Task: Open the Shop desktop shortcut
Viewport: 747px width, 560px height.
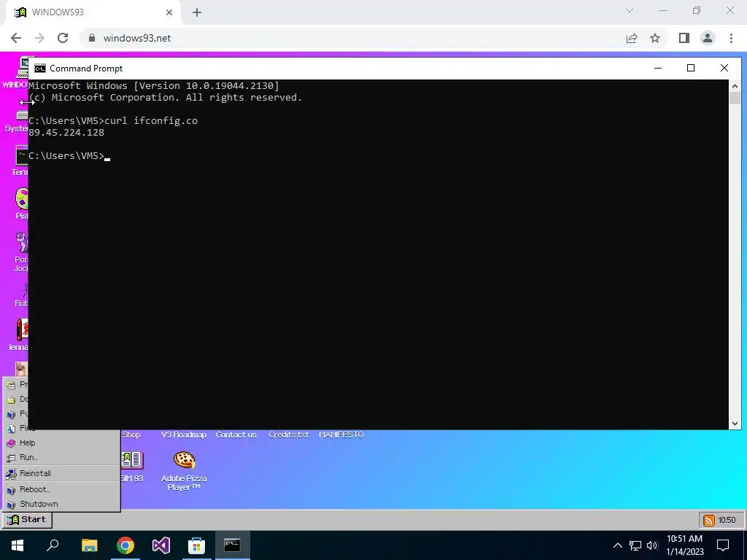Action: 131,435
